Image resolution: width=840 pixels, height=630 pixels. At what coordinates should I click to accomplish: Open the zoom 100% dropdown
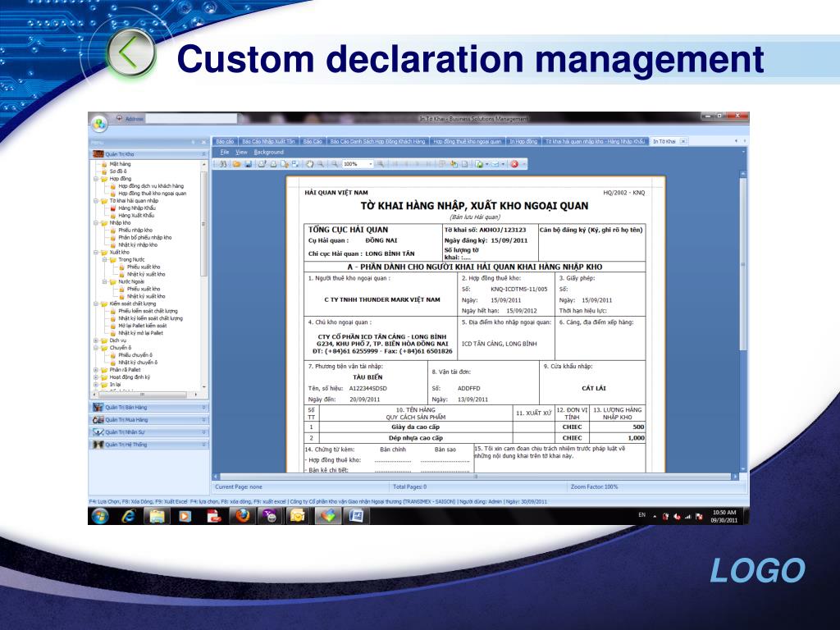coord(370,164)
